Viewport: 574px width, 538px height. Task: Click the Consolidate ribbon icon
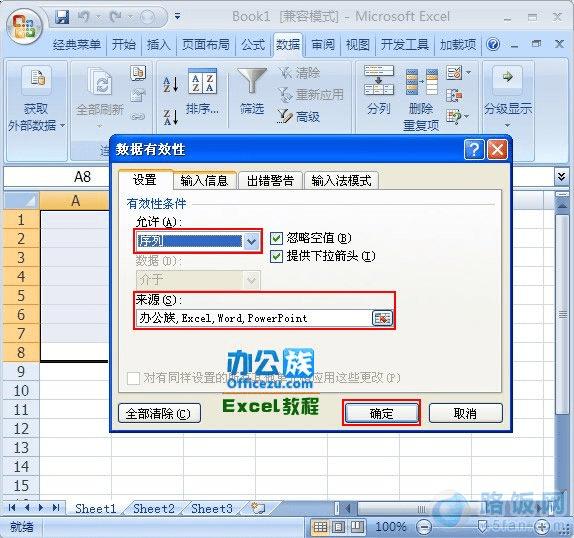(x=454, y=96)
